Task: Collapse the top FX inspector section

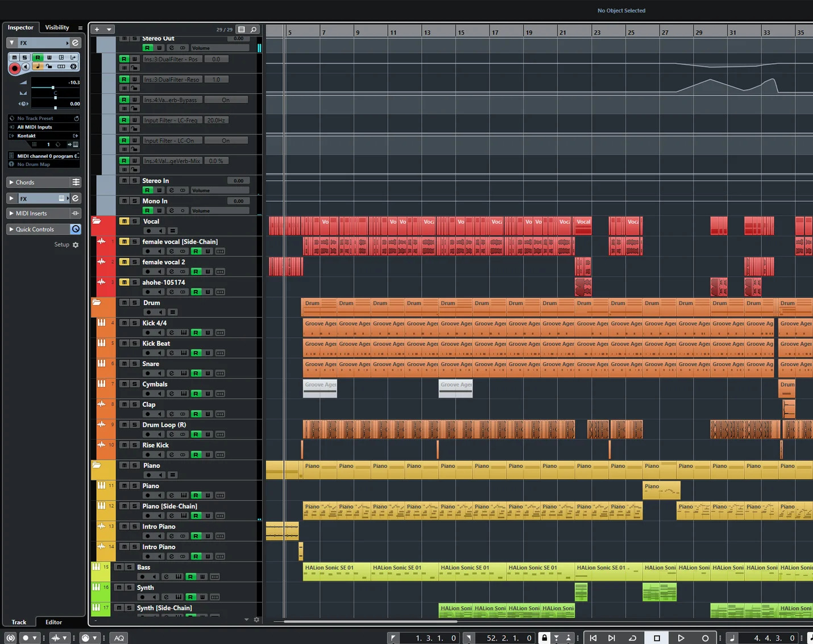Action: pos(11,43)
